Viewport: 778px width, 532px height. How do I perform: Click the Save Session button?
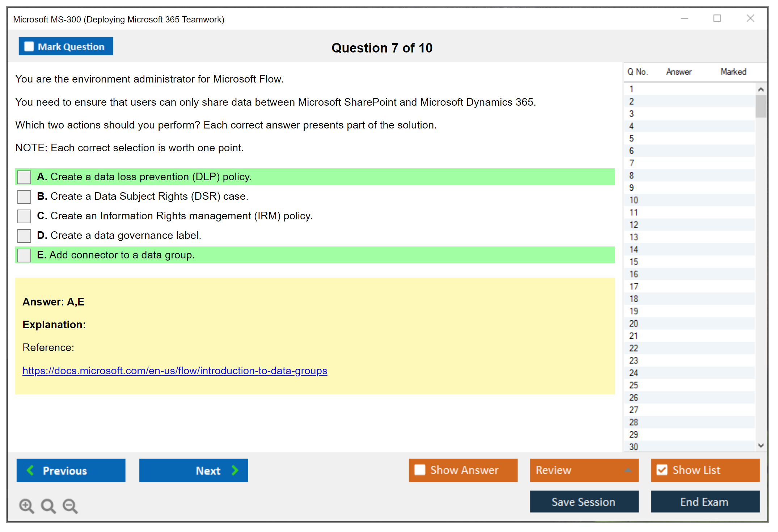click(584, 502)
